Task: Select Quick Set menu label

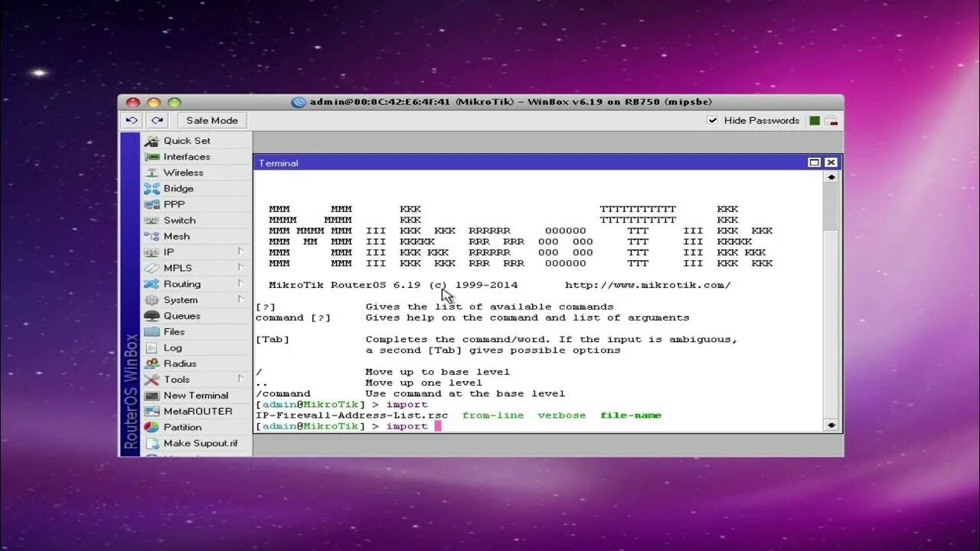Action: pyautogui.click(x=187, y=141)
